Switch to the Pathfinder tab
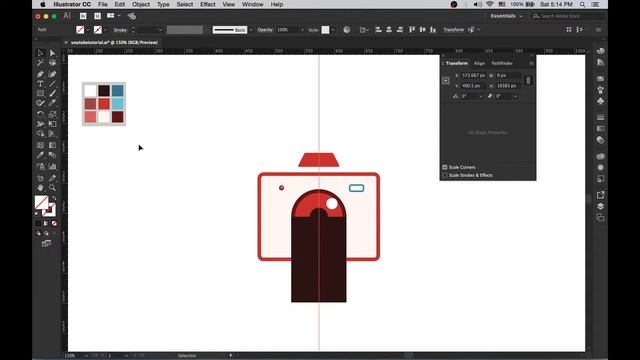Viewport: 640px width, 360px height. pos(502,63)
